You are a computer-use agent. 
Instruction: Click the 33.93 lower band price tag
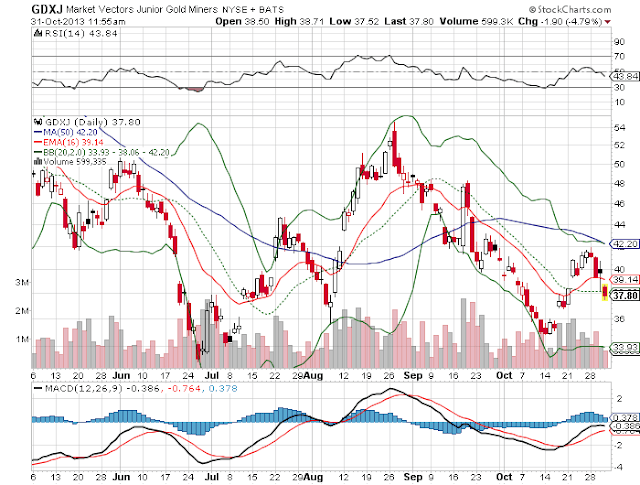(x=624, y=347)
